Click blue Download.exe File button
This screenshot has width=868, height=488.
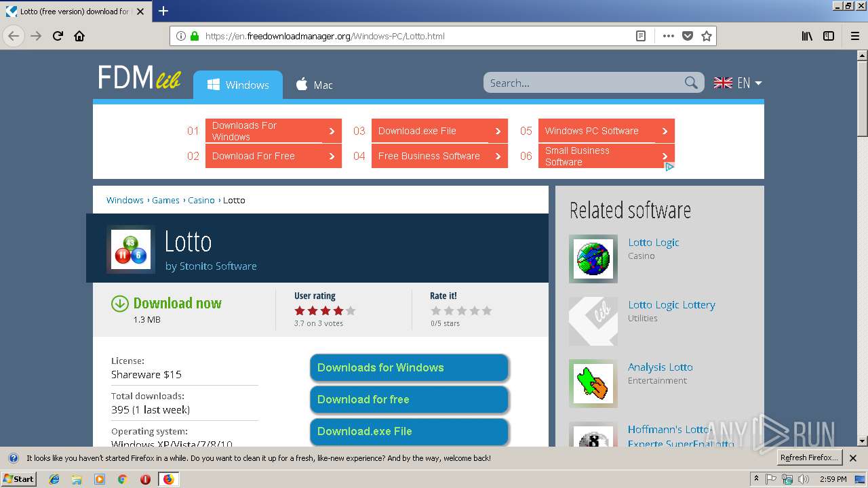click(x=410, y=431)
